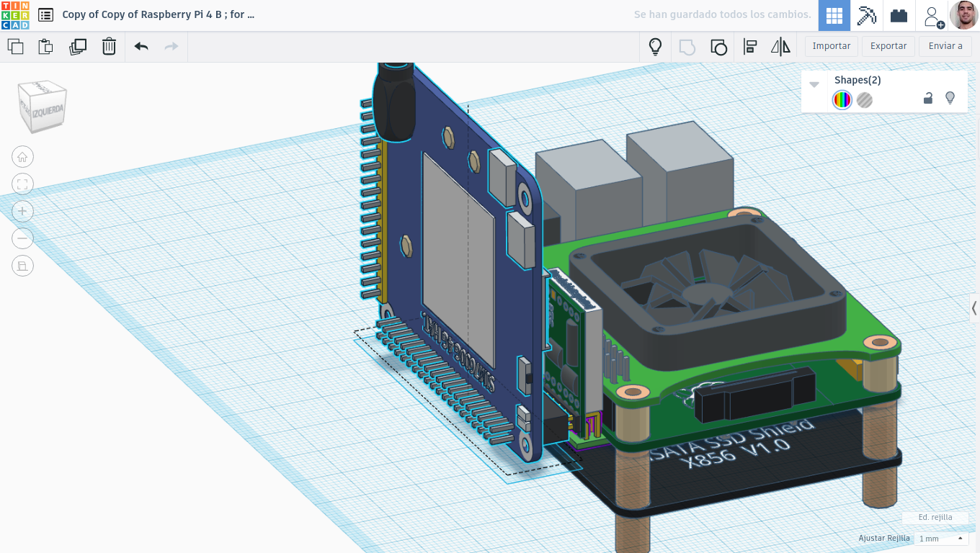Image resolution: width=980 pixels, height=553 pixels.
Task: Click the Group shapes icon
Action: 687,47
